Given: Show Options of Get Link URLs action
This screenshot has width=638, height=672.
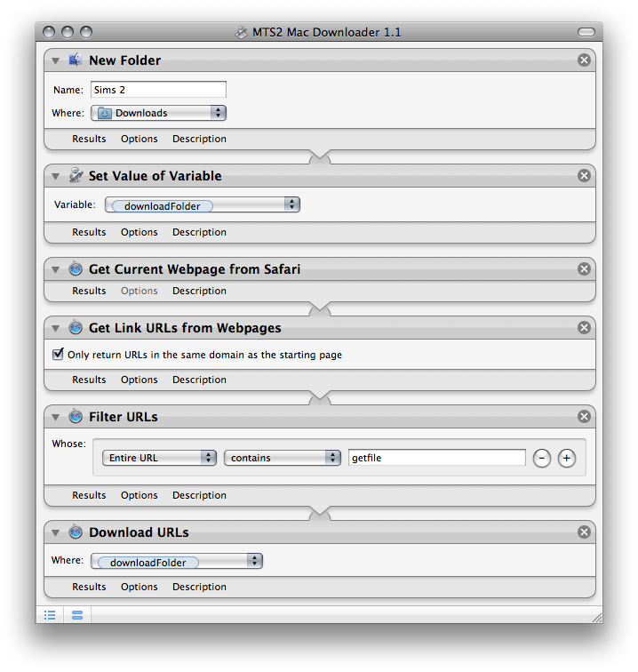Looking at the screenshot, I should pos(140,380).
